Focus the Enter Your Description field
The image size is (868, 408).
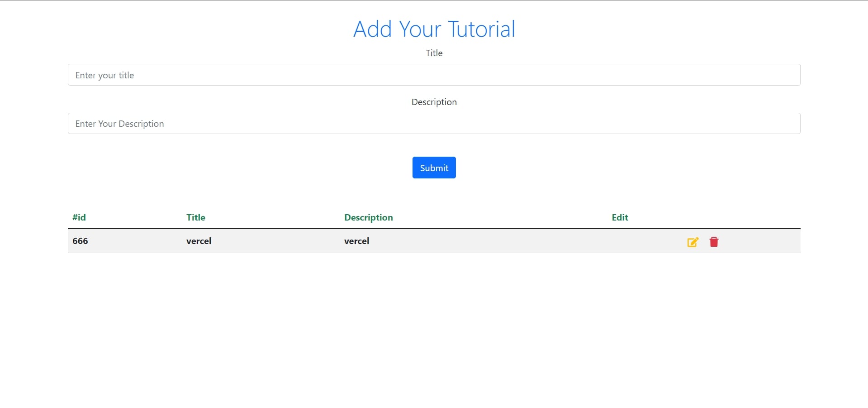tap(434, 124)
